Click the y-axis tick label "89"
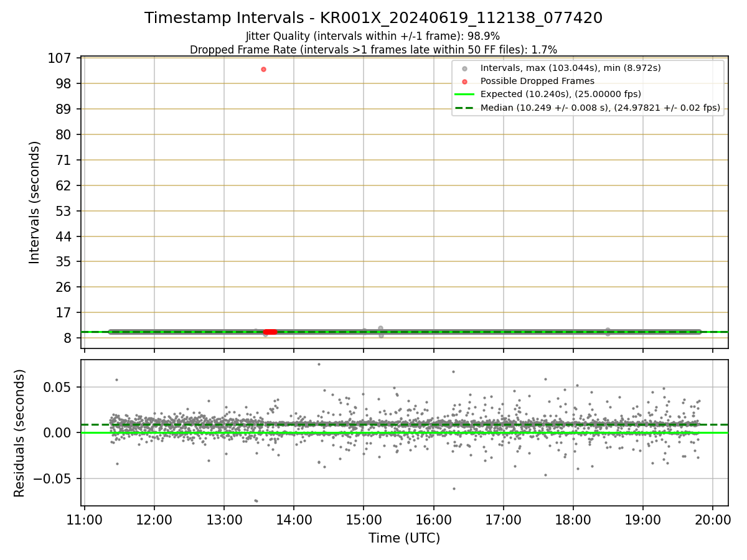Image resolution: width=747 pixels, height=560 pixels. coord(65,109)
